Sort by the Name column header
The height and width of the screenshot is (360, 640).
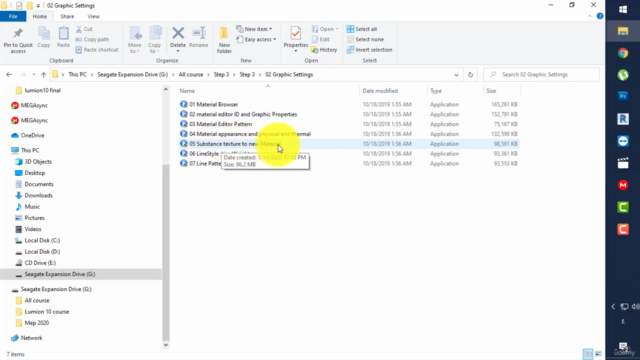(187, 91)
